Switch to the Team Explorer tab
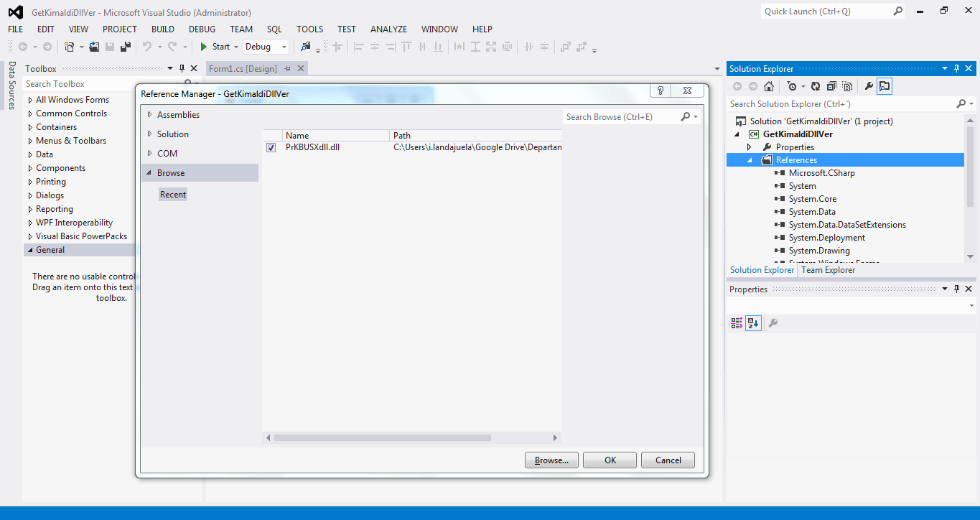This screenshot has height=520, width=980. coord(828,270)
